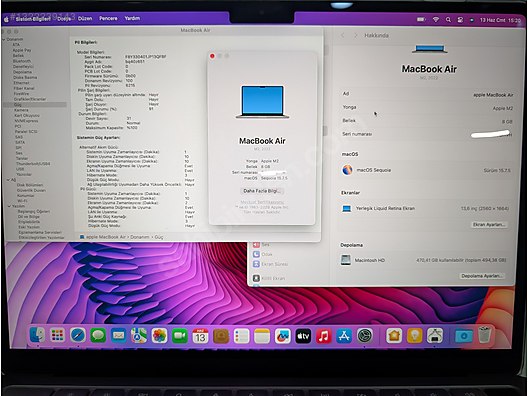Open the Yardım menu

click(132, 18)
